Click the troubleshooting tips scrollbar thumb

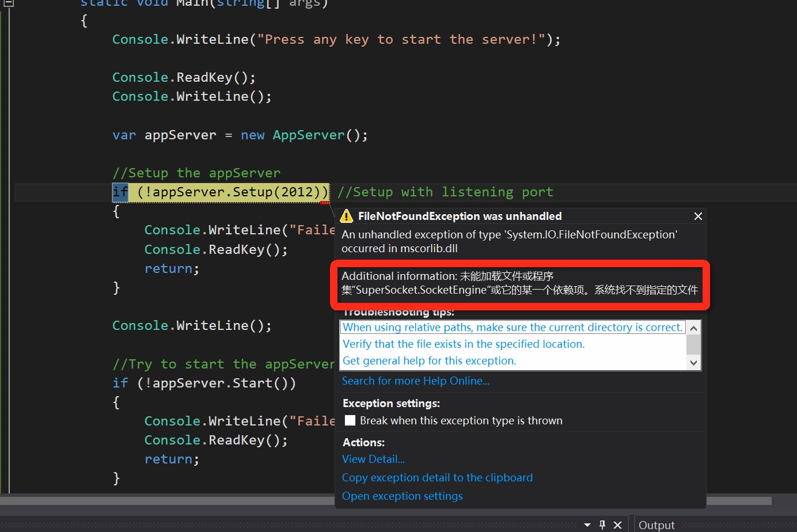coord(693,344)
